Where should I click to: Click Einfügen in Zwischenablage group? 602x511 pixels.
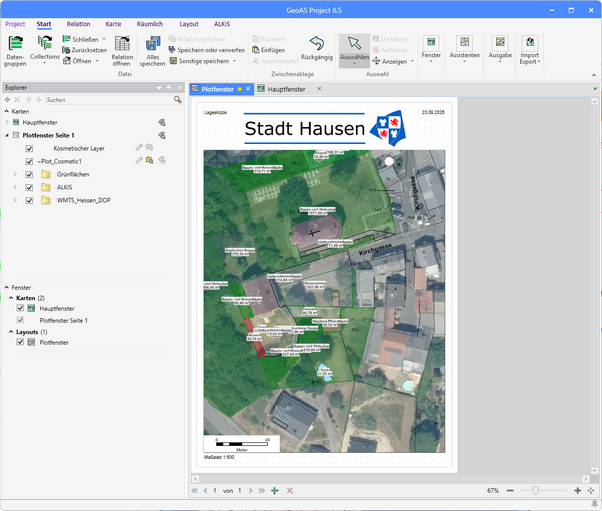tap(268, 50)
